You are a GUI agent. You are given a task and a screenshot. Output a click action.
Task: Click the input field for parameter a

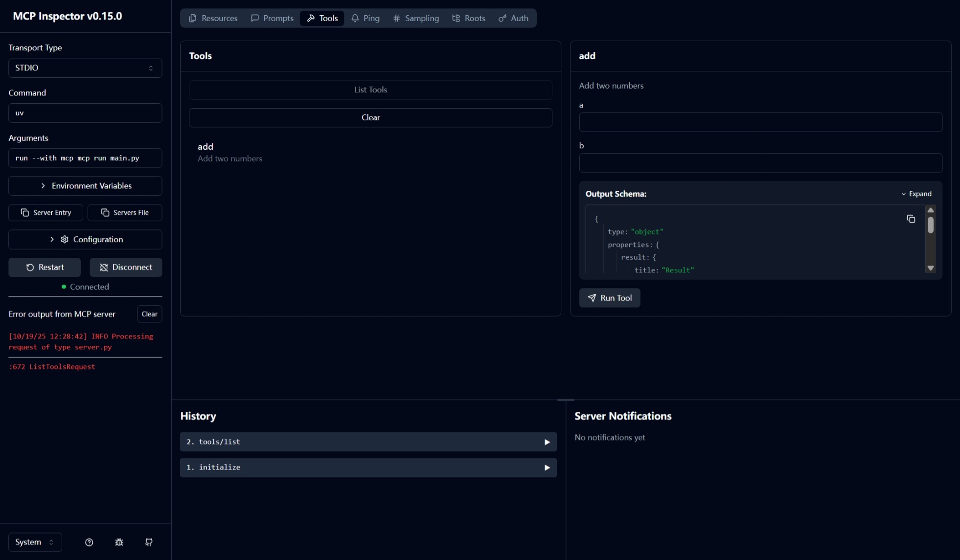(760, 122)
